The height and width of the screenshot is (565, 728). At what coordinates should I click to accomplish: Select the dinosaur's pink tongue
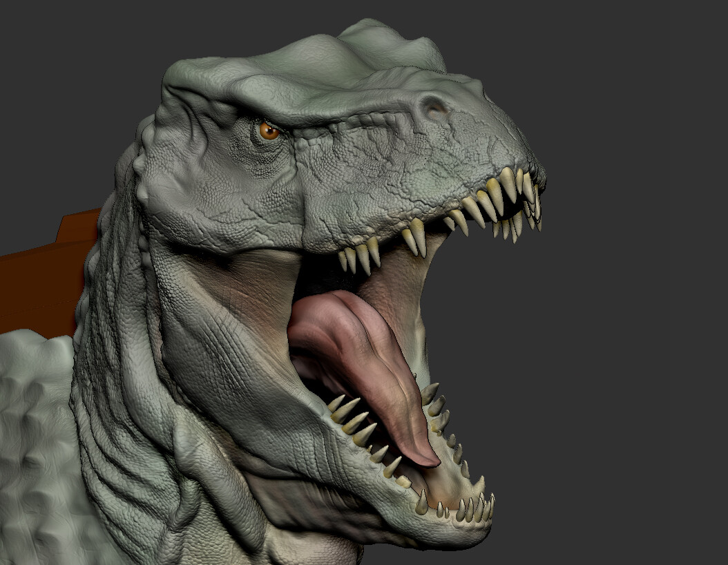[x=366, y=359]
